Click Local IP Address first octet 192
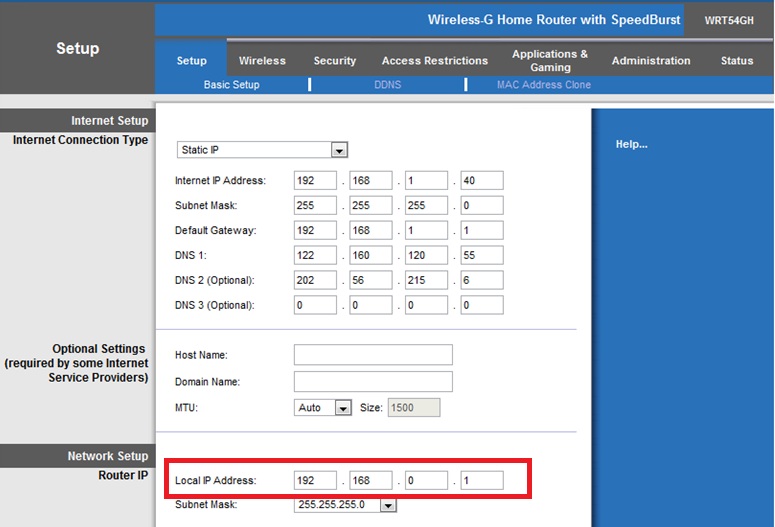This screenshot has height=527, width=775. [x=315, y=481]
